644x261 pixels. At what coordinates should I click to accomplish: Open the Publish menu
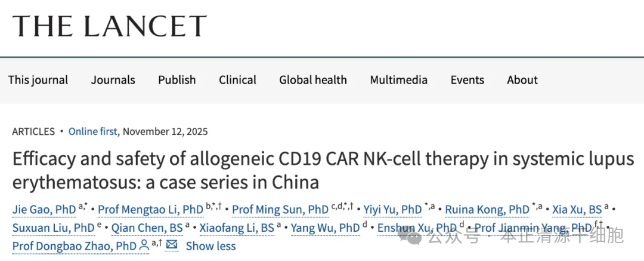click(177, 80)
